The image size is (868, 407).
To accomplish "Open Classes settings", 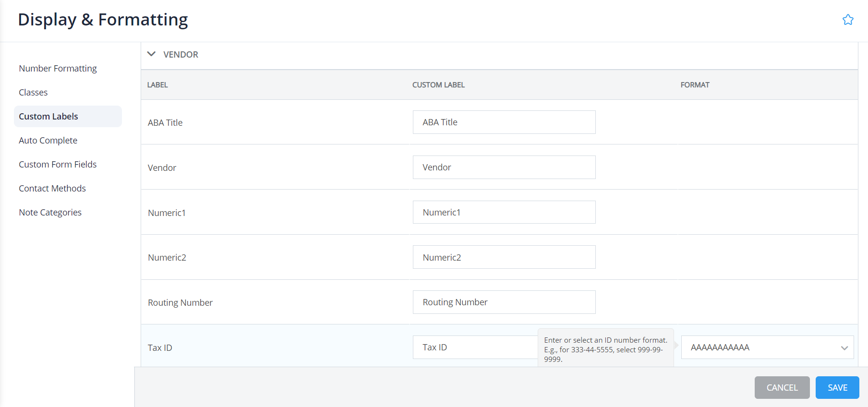I will [x=33, y=93].
